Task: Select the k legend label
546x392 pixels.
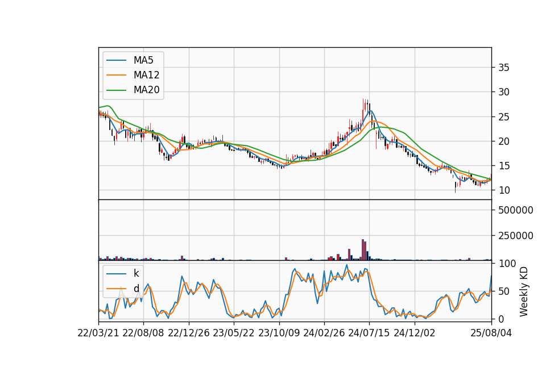Action: [x=136, y=273]
